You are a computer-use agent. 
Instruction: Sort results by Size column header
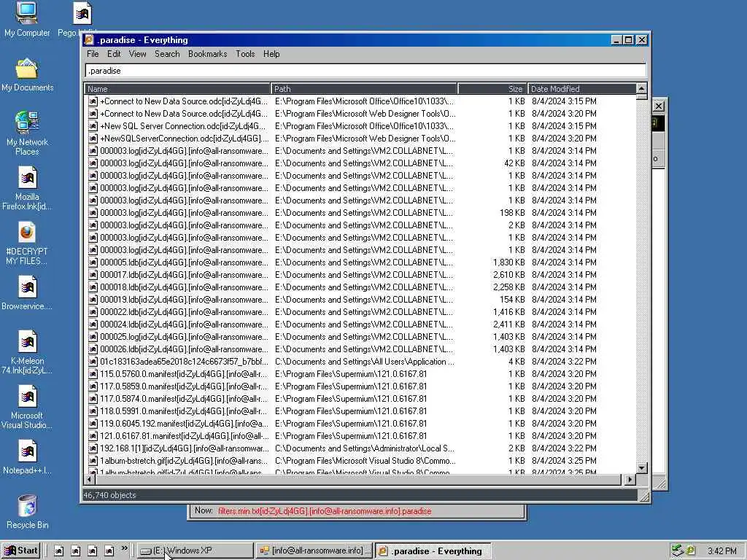coord(492,88)
